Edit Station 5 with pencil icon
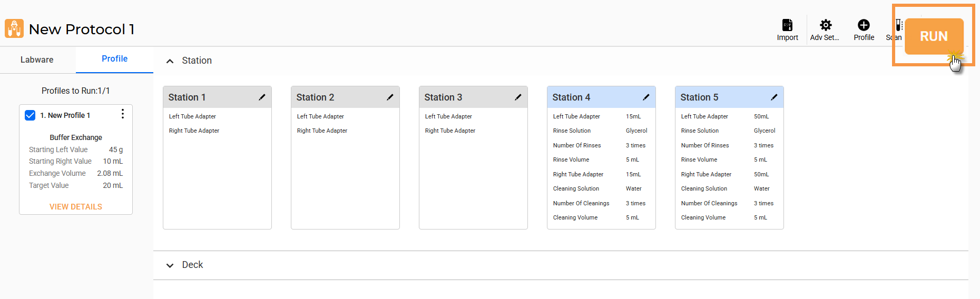 [774, 97]
